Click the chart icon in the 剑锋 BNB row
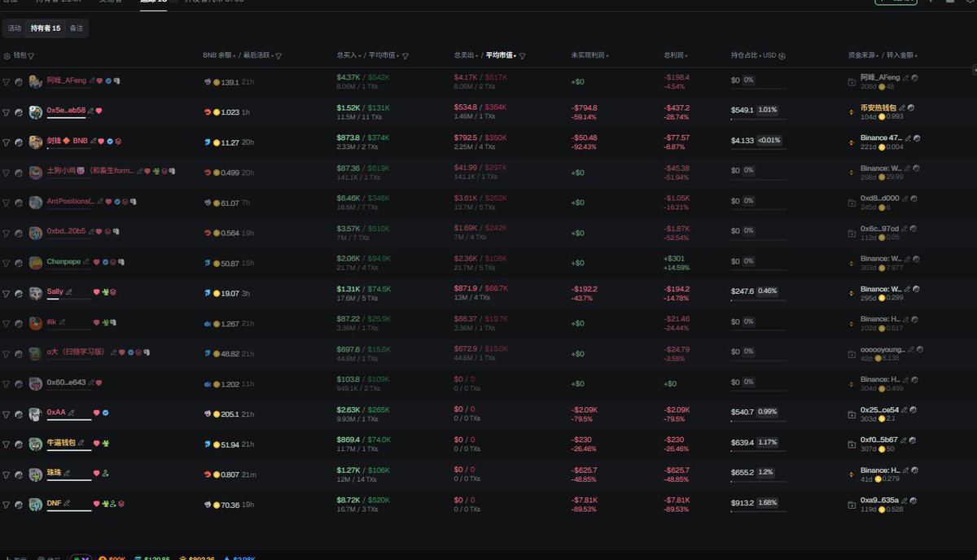 click(x=19, y=142)
